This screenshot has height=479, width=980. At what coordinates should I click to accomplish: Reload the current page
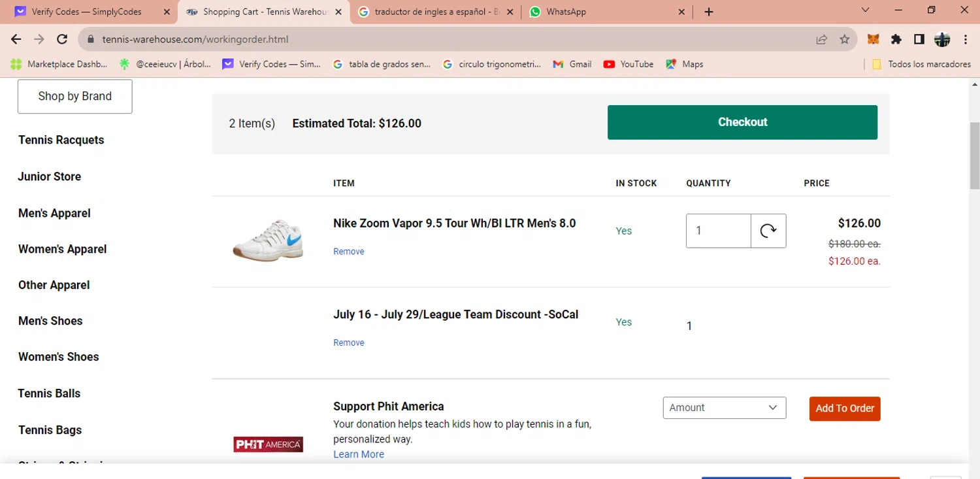(62, 39)
